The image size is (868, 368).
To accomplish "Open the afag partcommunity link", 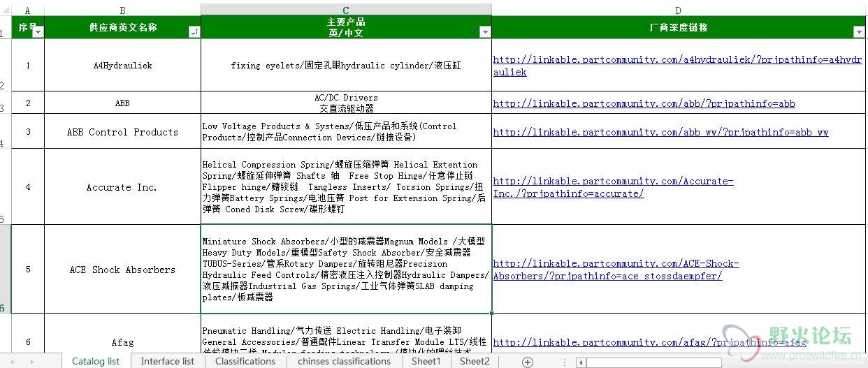I will tap(649, 343).
